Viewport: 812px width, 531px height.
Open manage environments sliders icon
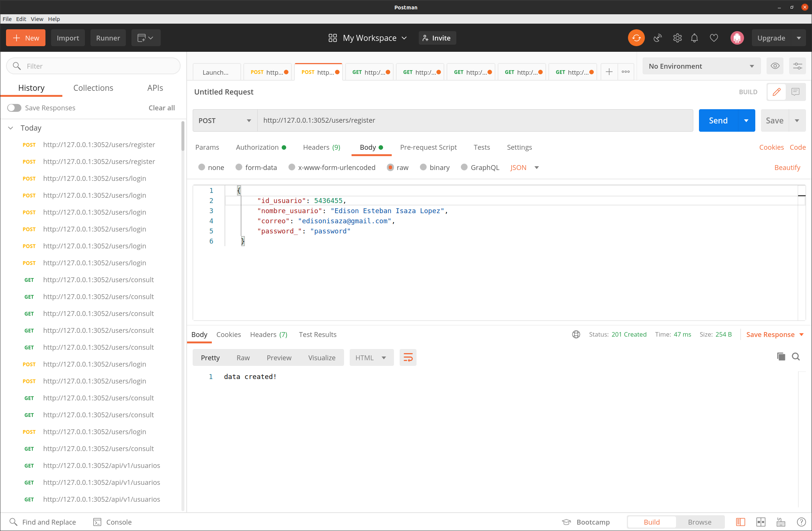pyautogui.click(x=797, y=66)
